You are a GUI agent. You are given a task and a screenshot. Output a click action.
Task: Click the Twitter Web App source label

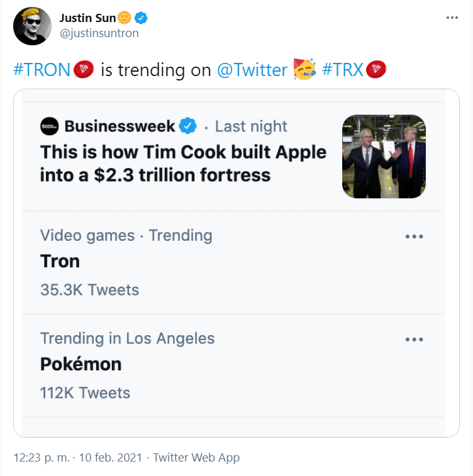tap(196, 458)
